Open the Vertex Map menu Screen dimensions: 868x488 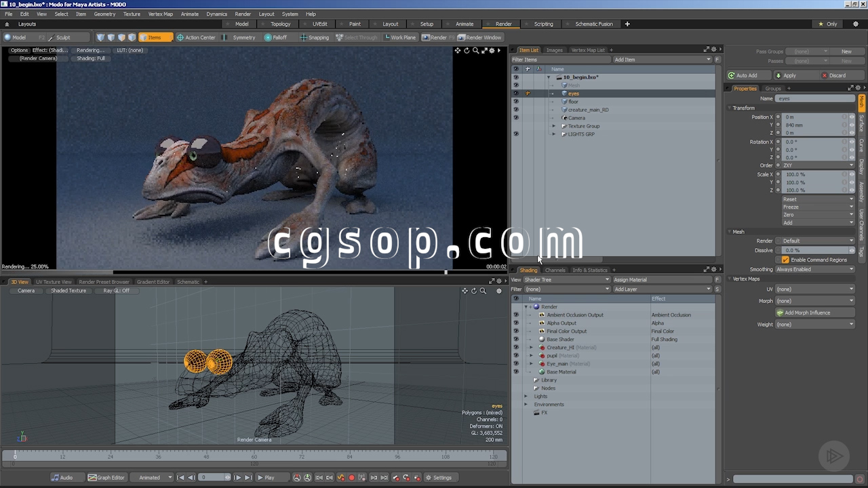point(160,14)
